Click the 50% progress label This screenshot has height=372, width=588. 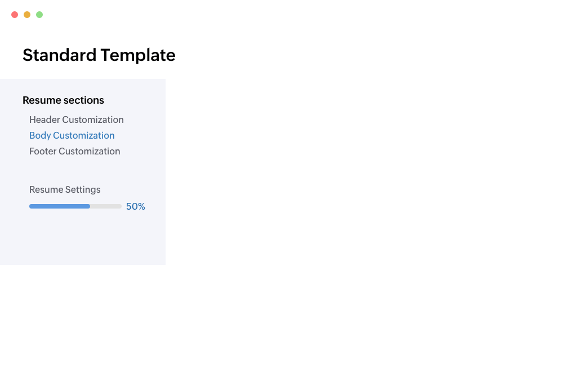(136, 207)
